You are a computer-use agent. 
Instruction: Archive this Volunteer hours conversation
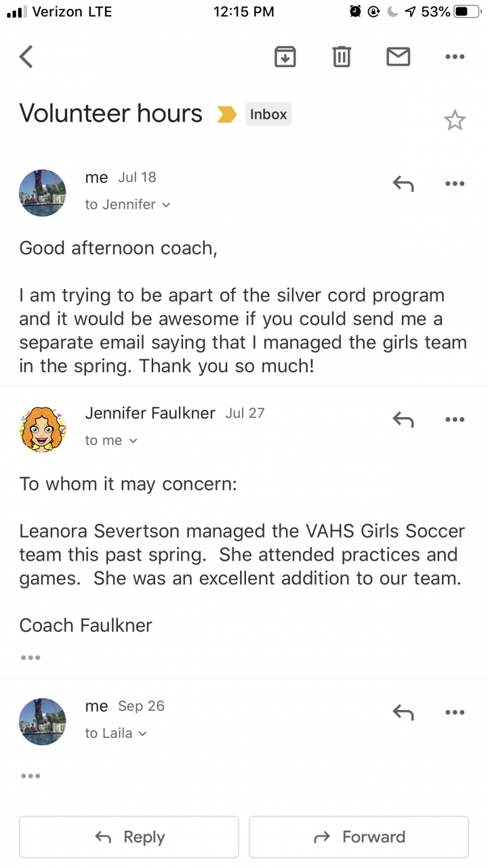click(x=285, y=57)
